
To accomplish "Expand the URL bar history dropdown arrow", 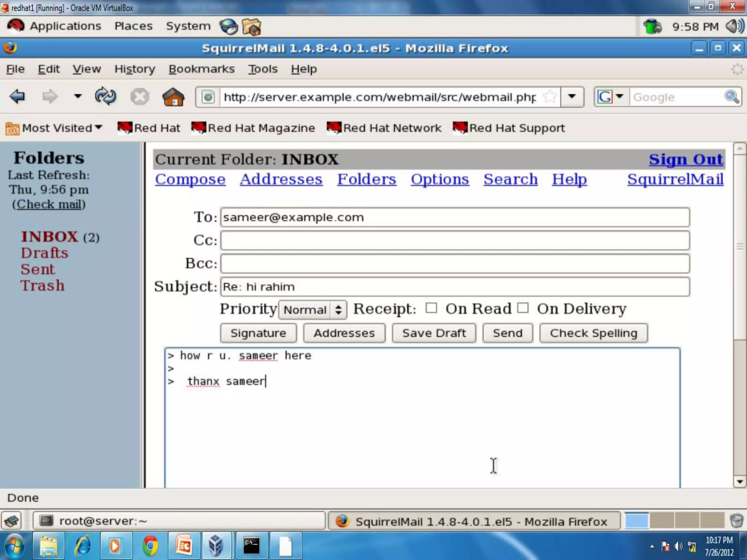I will (572, 97).
